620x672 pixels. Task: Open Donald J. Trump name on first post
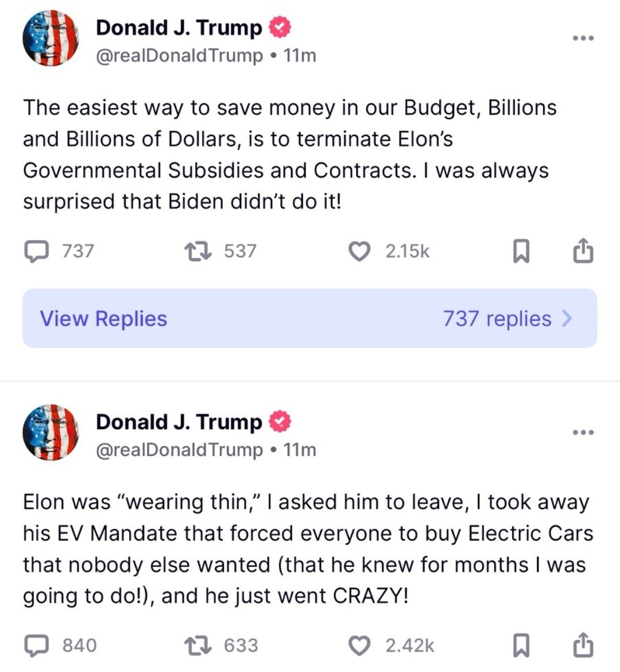tap(179, 27)
